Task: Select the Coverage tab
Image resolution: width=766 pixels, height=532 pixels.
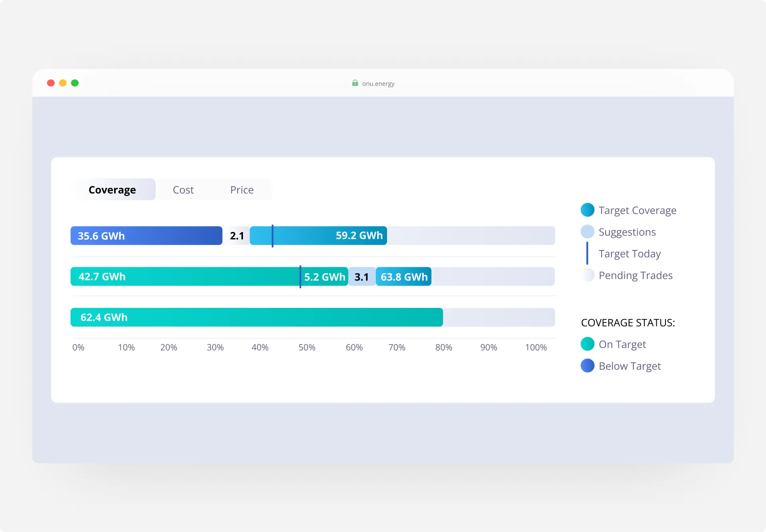Action: coord(112,190)
